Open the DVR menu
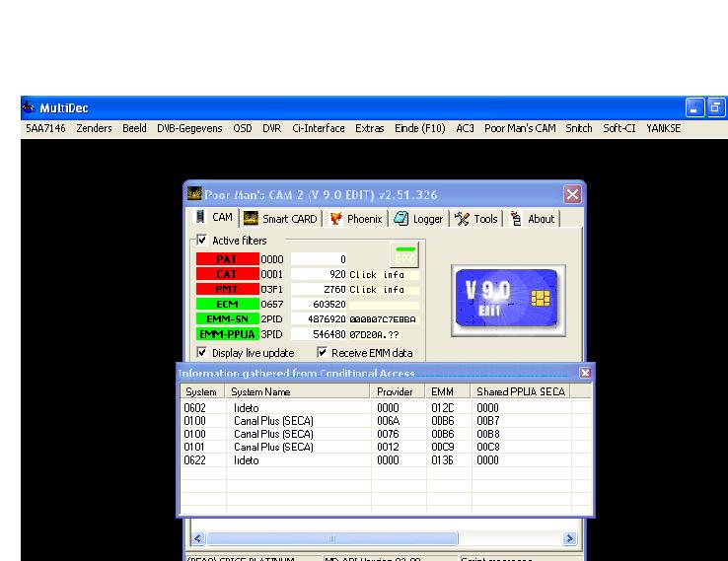This screenshot has width=728, height=561. click(271, 128)
